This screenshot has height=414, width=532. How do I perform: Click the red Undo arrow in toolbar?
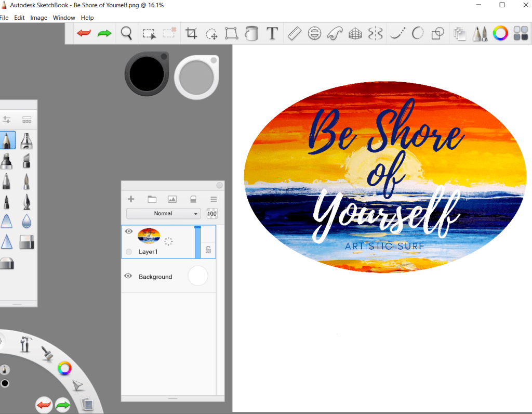click(84, 34)
